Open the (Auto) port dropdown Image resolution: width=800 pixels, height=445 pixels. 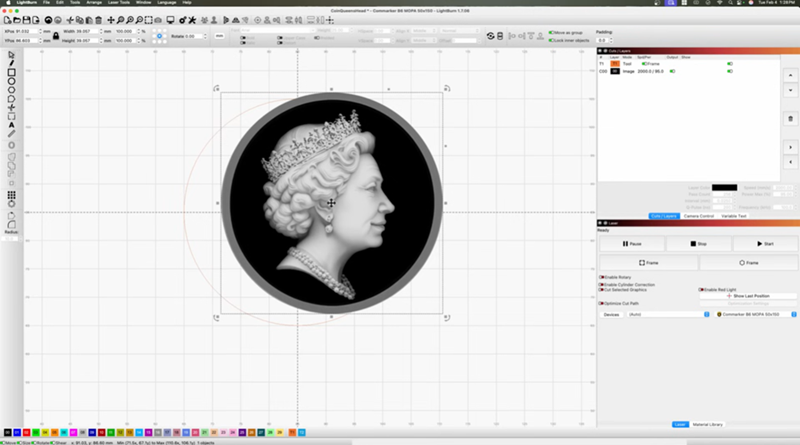pyautogui.click(x=668, y=314)
